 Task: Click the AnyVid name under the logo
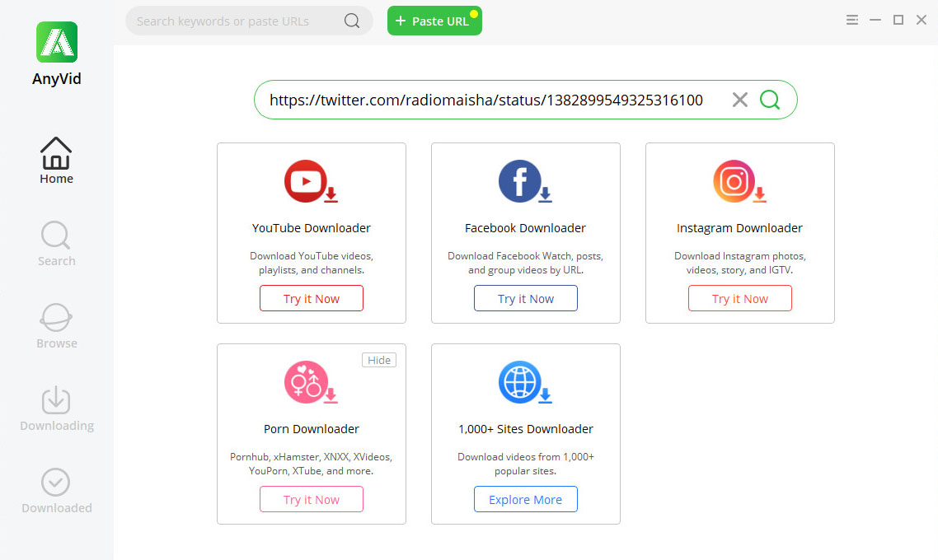[57, 79]
